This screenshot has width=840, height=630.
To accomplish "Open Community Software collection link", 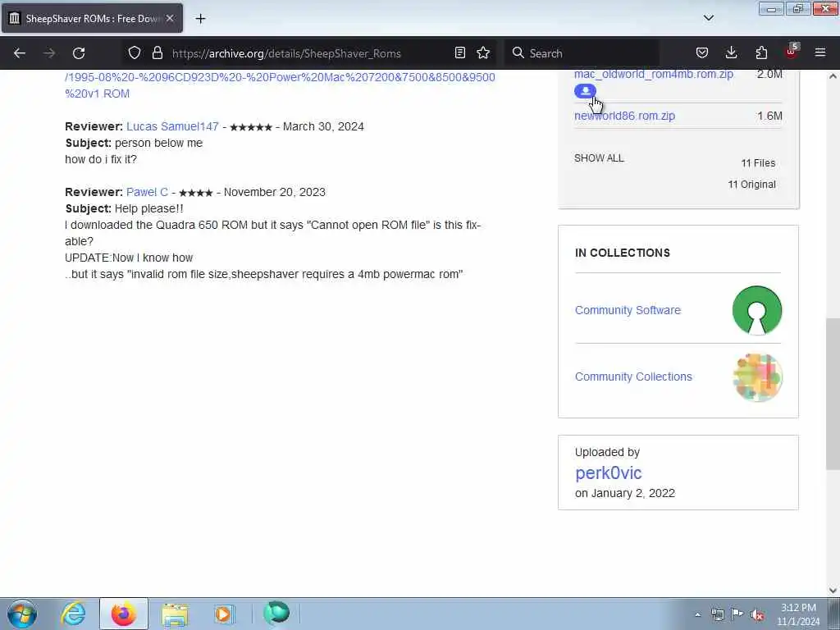I will tap(628, 310).
